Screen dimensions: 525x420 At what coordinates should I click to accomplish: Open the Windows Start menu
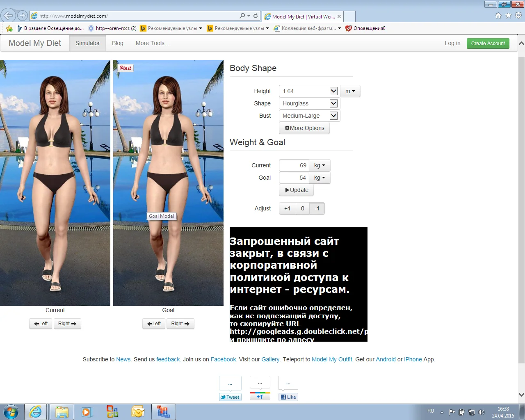tap(11, 412)
